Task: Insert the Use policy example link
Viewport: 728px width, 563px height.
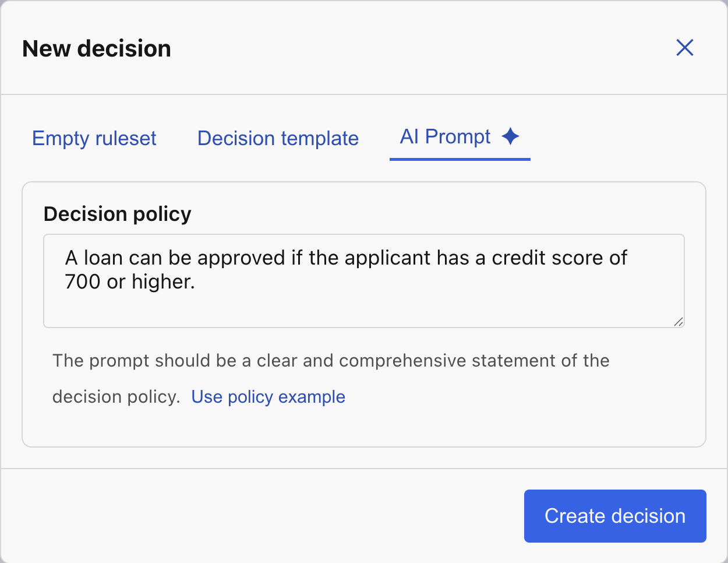Action: pyautogui.click(x=268, y=397)
